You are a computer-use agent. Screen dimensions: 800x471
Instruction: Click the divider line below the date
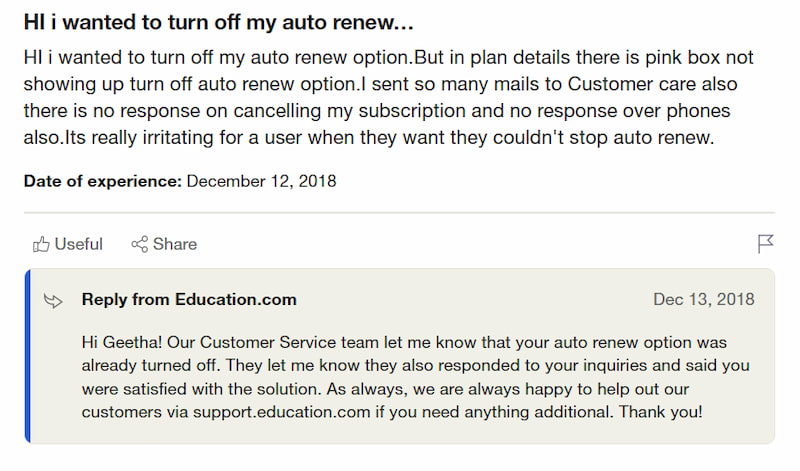coord(399,212)
